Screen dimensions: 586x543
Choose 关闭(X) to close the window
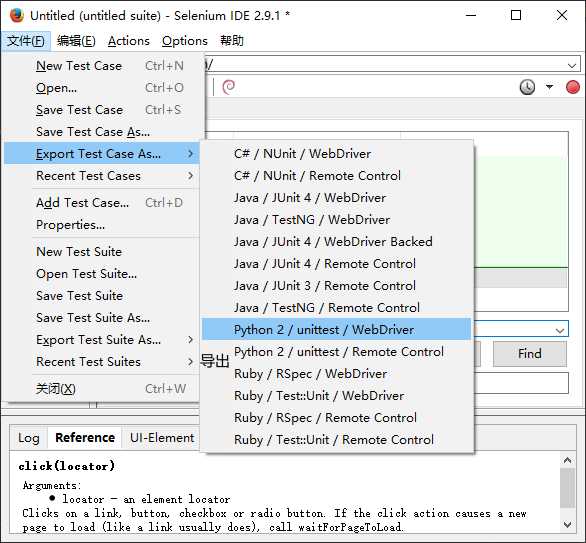click(x=102, y=389)
